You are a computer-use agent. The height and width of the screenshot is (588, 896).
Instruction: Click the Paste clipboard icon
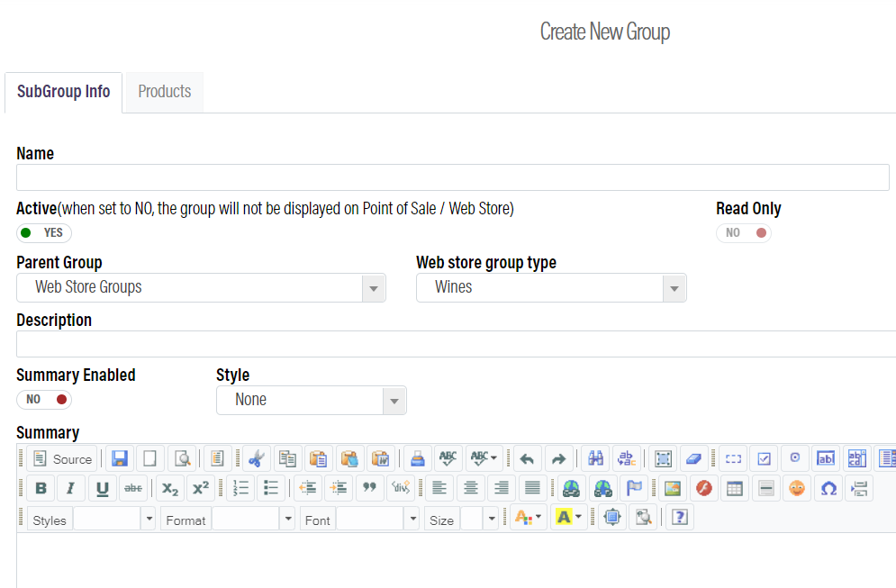click(318, 459)
